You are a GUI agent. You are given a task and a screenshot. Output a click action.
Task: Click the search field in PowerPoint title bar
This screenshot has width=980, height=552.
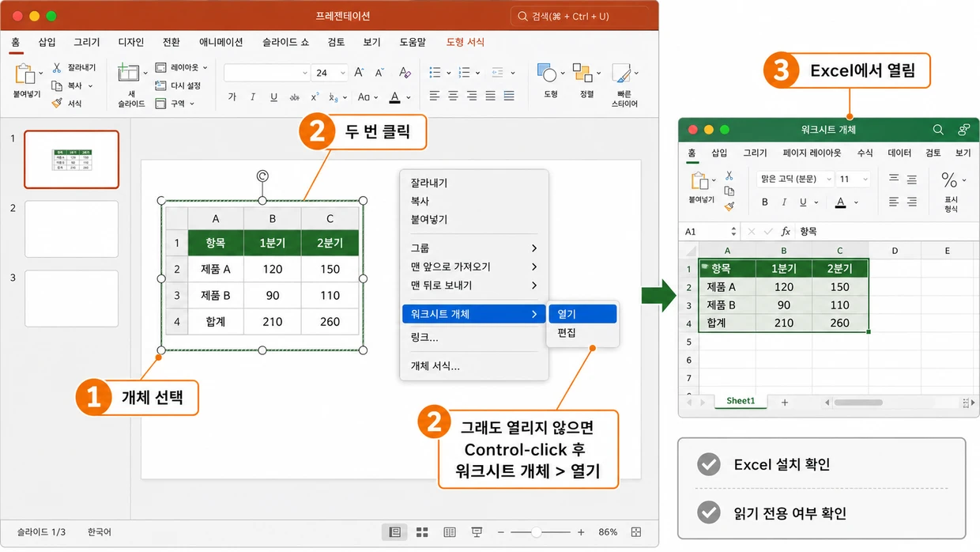coord(583,16)
